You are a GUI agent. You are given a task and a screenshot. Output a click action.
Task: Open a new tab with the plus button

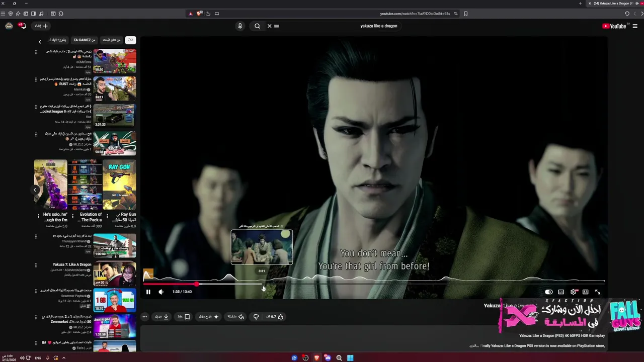click(x=580, y=4)
